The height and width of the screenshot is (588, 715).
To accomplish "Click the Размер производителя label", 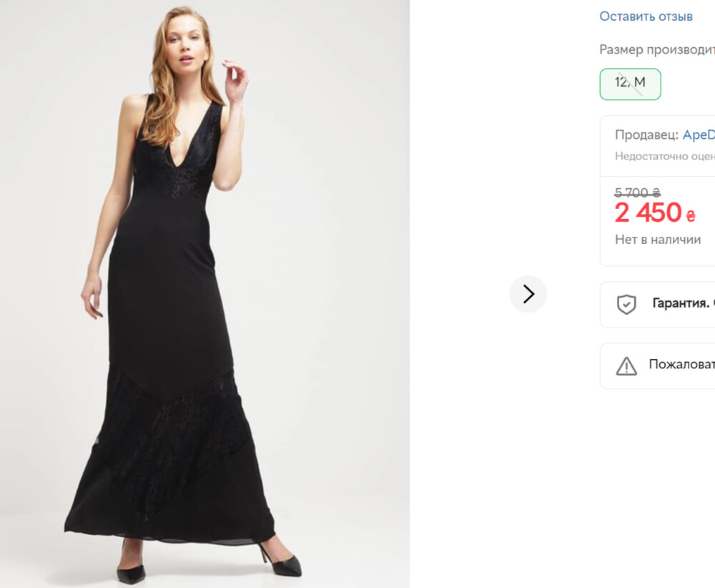I will (656, 50).
